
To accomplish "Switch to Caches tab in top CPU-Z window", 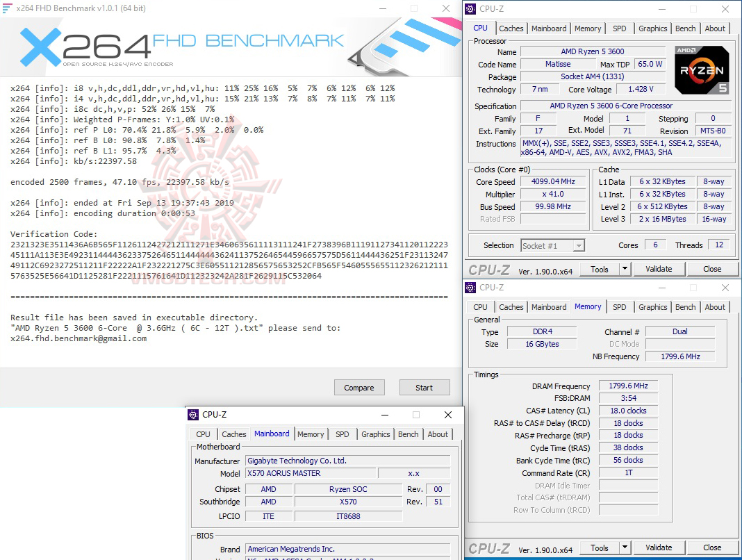I will [x=511, y=28].
